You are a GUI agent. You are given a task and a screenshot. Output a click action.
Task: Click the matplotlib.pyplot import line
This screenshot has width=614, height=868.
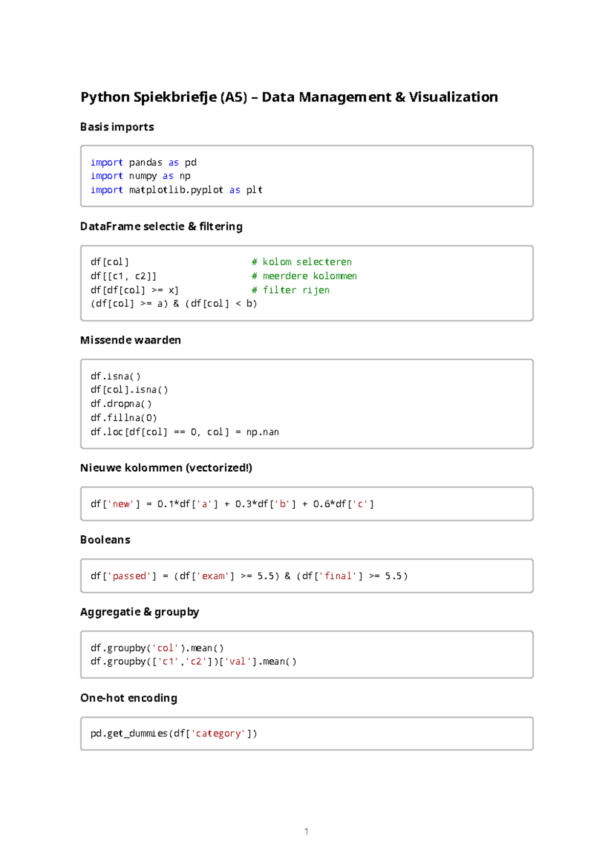tap(177, 190)
